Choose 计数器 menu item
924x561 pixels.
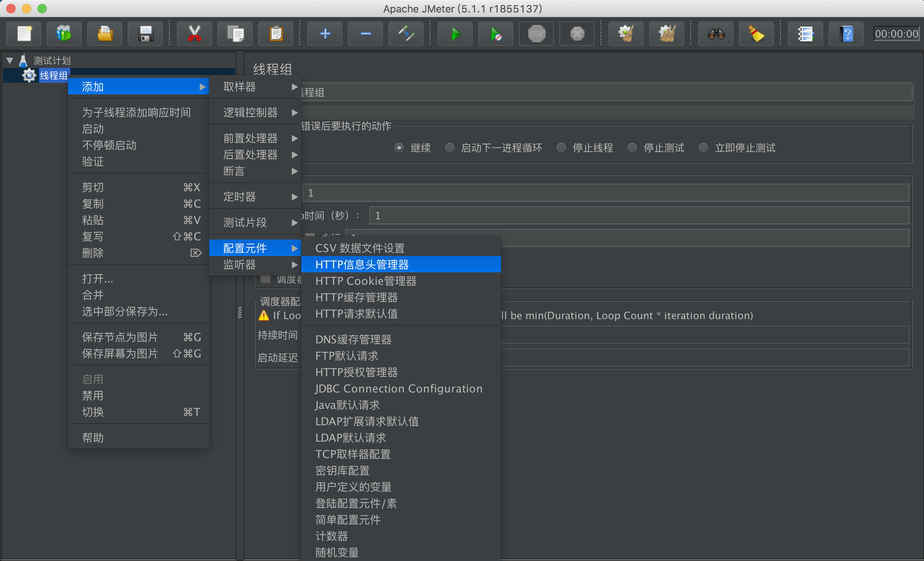(401, 536)
